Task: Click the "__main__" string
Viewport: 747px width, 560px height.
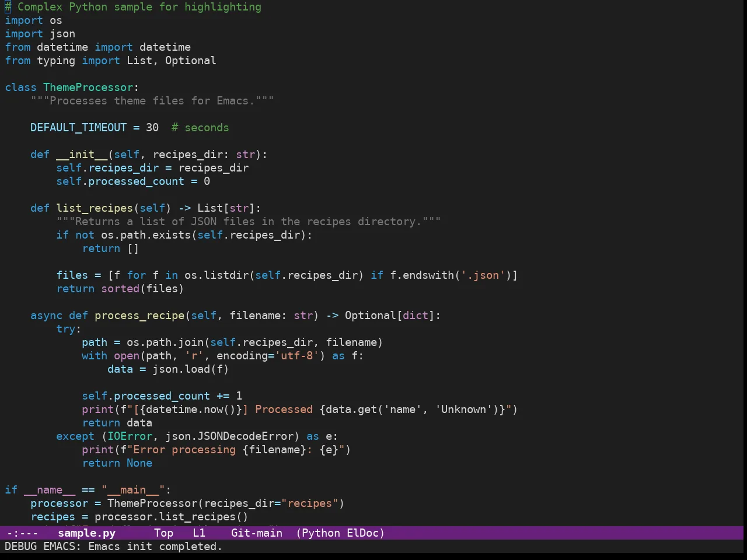Action: (133, 490)
